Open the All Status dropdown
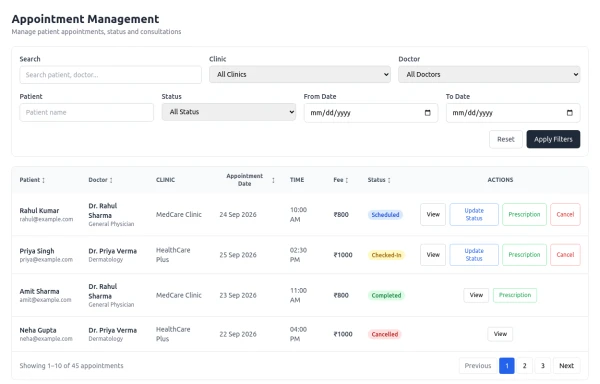600x384 pixels. [x=228, y=112]
